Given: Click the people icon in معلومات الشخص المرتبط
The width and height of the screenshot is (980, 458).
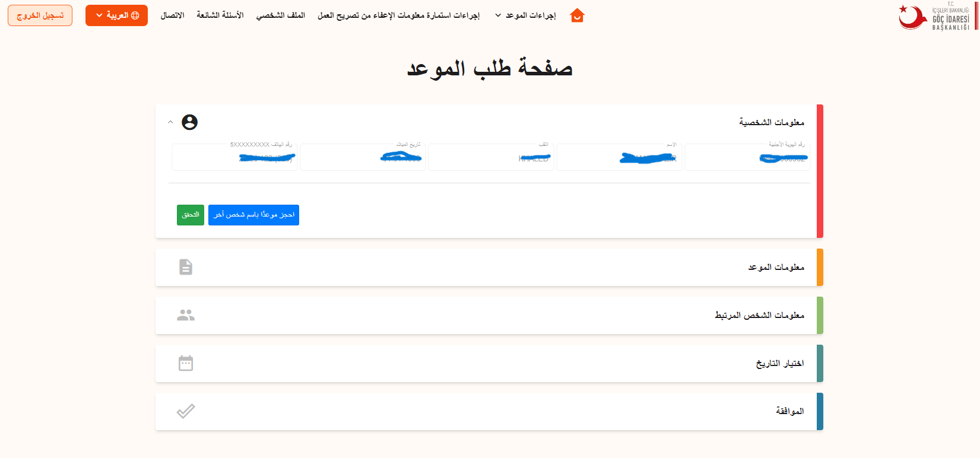Looking at the screenshot, I should 186,315.
